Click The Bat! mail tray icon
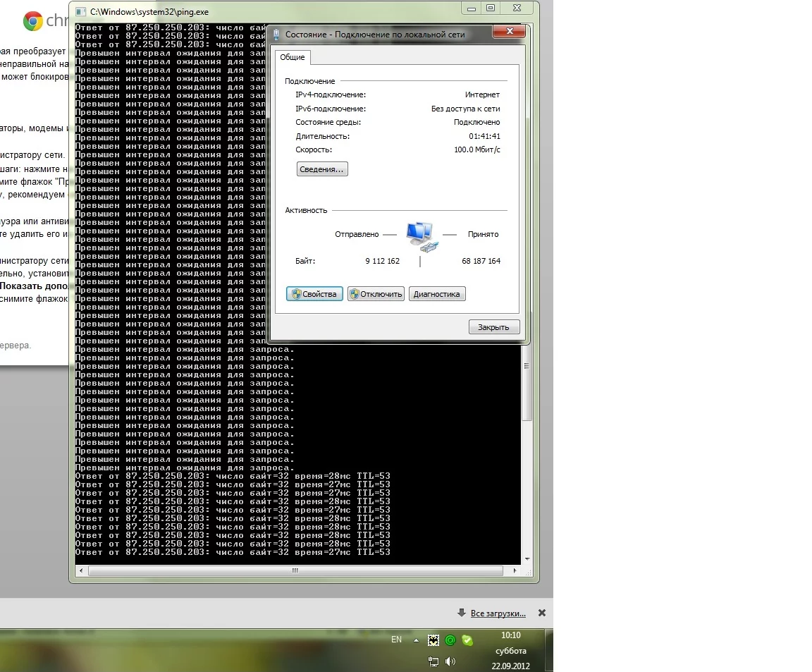Viewport: 812px width, 672px height. click(x=433, y=640)
